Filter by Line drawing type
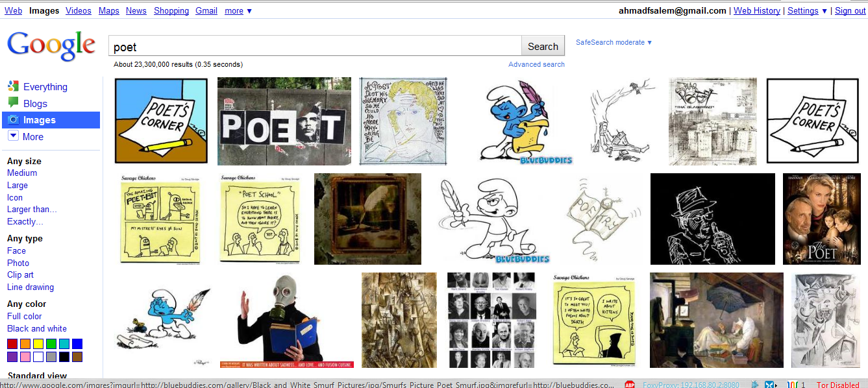Image resolution: width=868 pixels, height=388 pixels. point(31,287)
